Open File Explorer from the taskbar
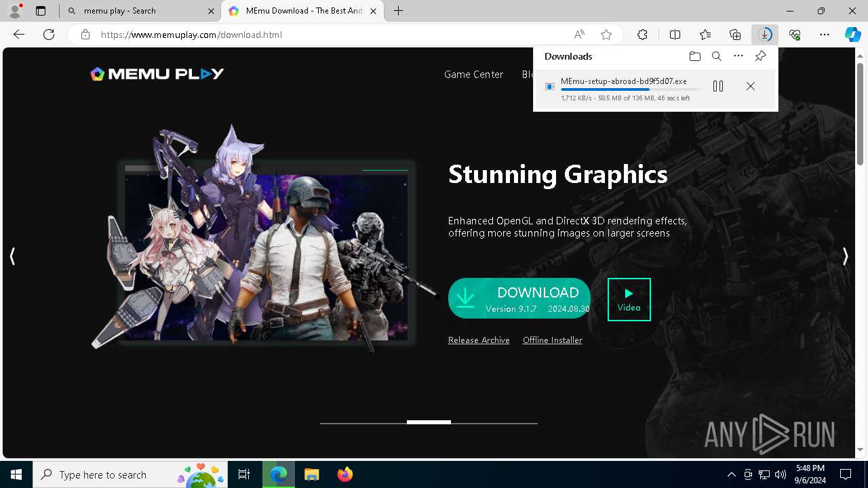This screenshot has width=868, height=488. point(311,474)
